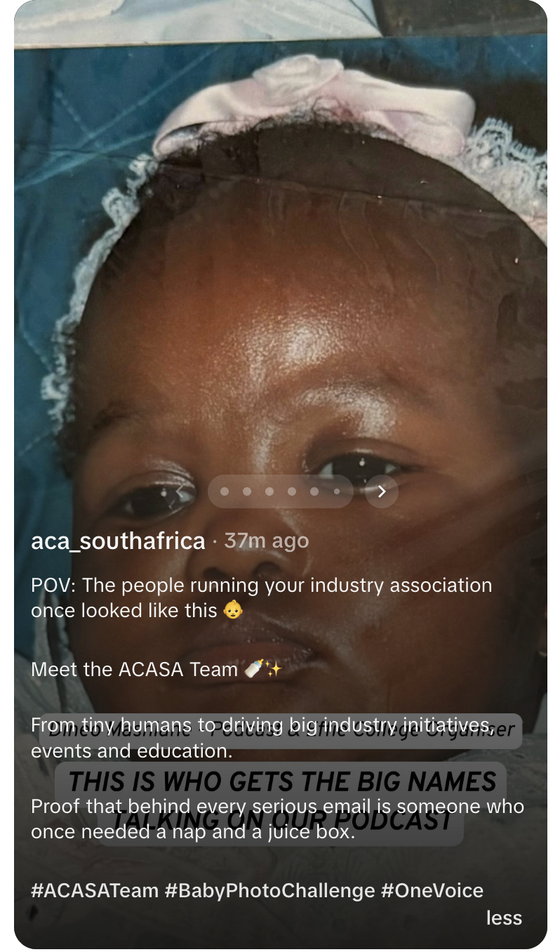Jump to the second carousel dot
Image resolution: width=560 pixels, height=952 pixels.
coord(247,491)
